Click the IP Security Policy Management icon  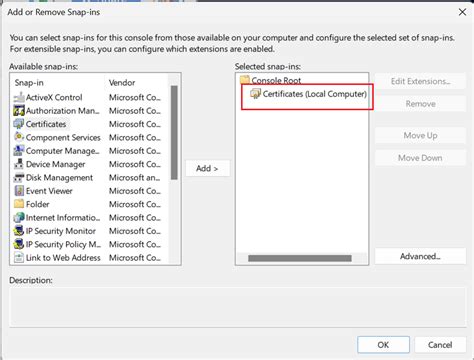pos(19,244)
